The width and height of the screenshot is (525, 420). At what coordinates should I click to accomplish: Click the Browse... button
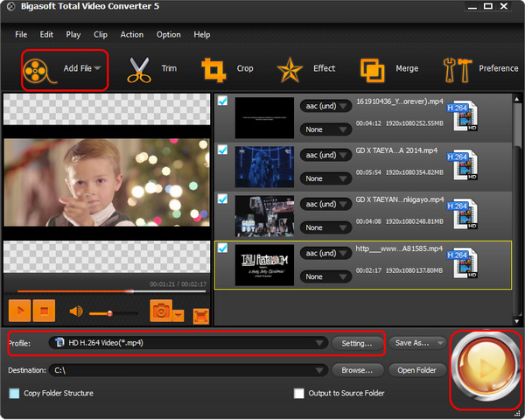[357, 370]
